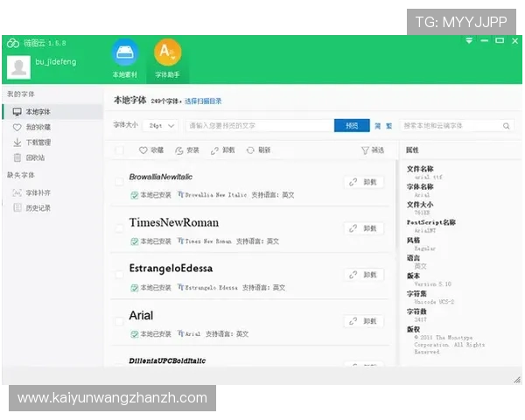The height and width of the screenshot is (420, 525).
Task: Open the title bar dropdown menu icon
Action: click(x=469, y=41)
